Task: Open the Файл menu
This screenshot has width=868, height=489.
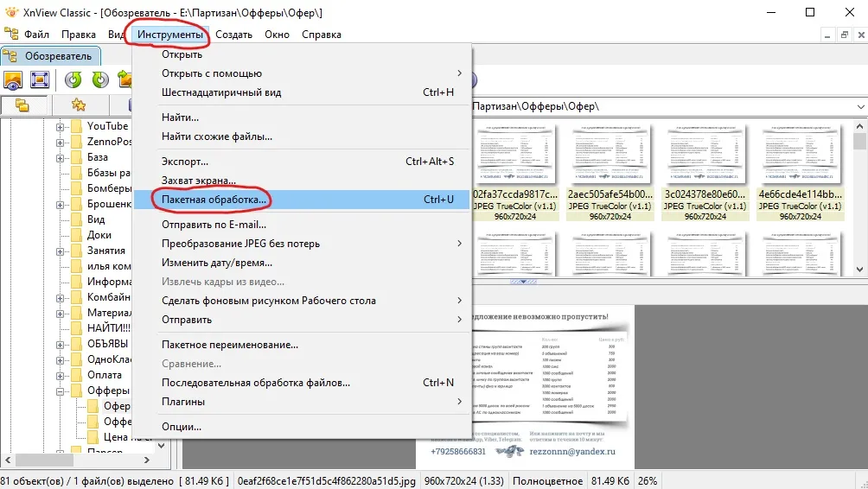Action: [36, 35]
